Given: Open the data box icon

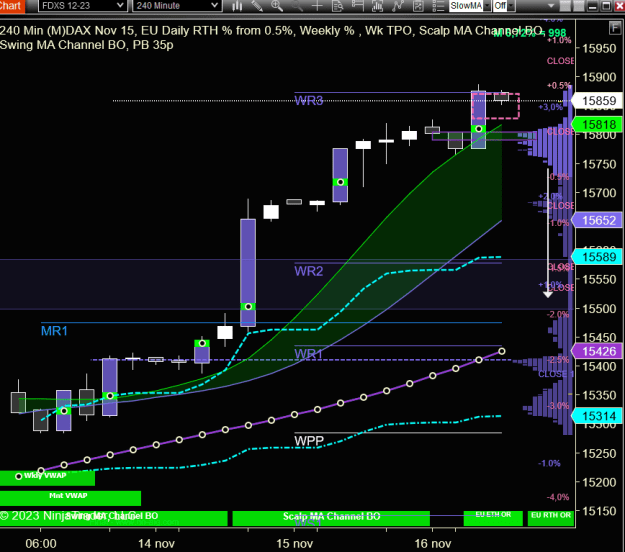Looking at the screenshot, I should point(338,6).
